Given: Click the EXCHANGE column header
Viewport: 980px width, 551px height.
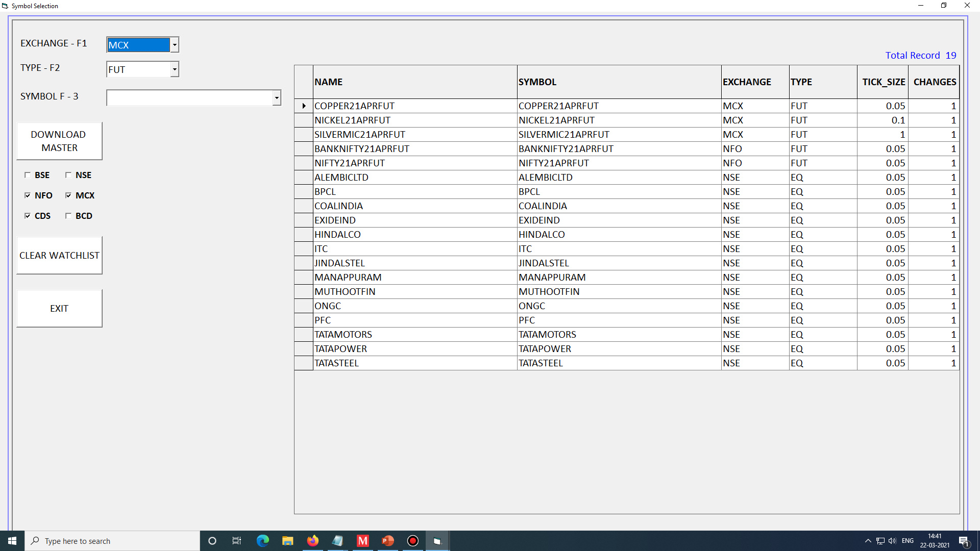Looking at the screenshot, I should [x=747, y=82].
